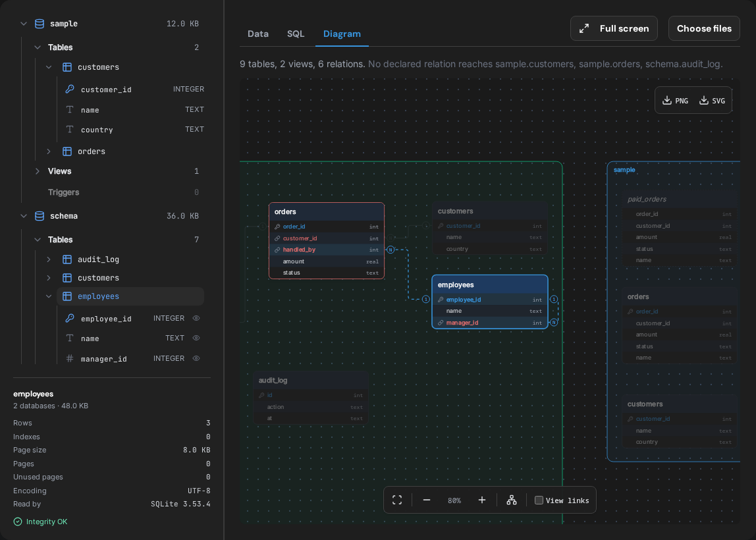756x540 pixels.
Task: Fit diagram to view icon
Action: click(x=397, y=500)
